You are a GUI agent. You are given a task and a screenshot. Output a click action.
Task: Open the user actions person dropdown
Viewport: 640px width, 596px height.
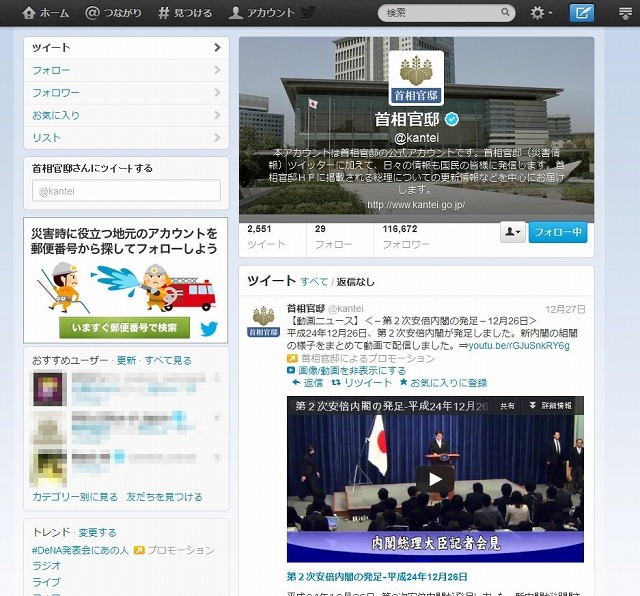tap(513, 232)
